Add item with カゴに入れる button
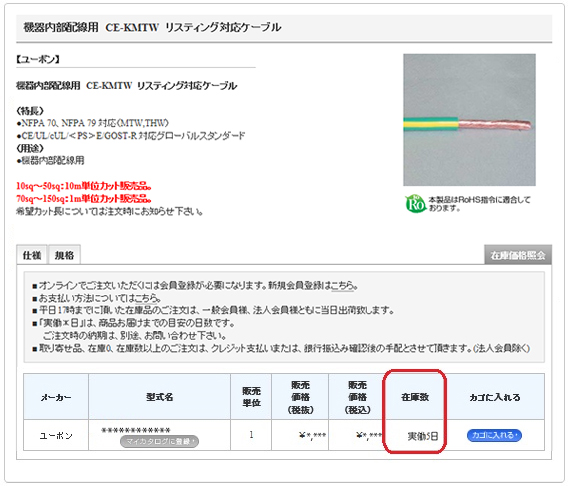This screenshot has height=486, width=570. click(494, 435)
